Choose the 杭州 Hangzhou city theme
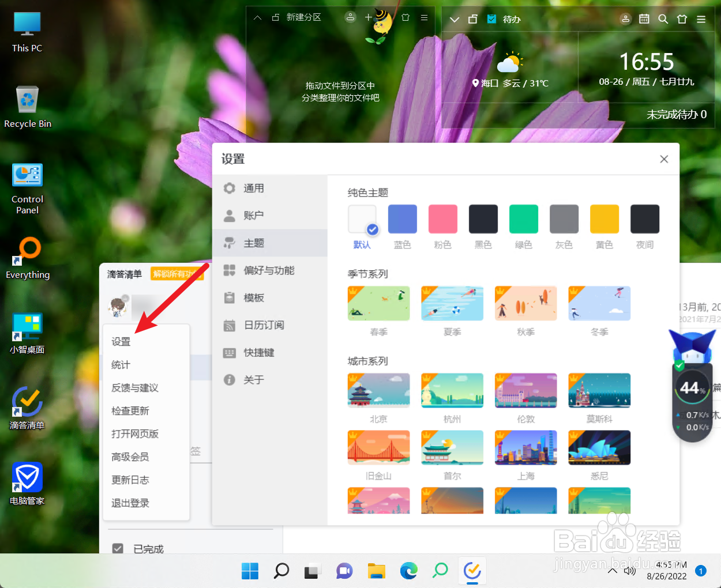Viewport: 721px width, 588px height. (452, 390)
